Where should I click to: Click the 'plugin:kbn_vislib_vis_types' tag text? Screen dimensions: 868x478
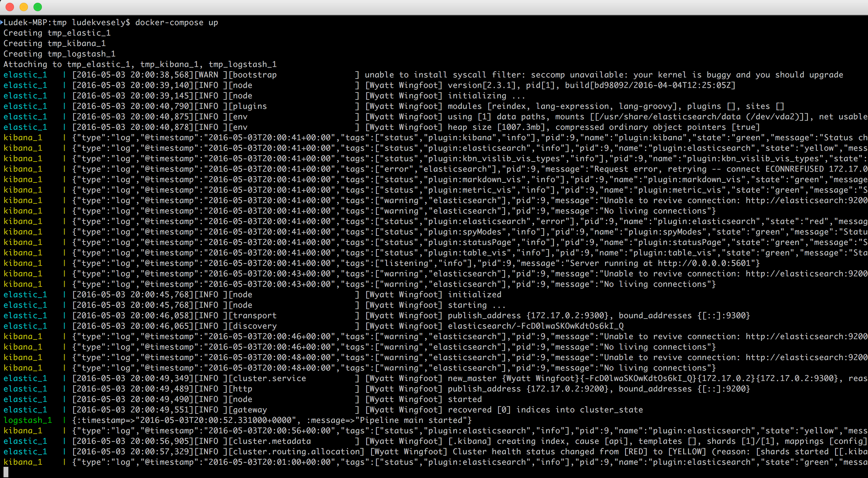(494, 159)
